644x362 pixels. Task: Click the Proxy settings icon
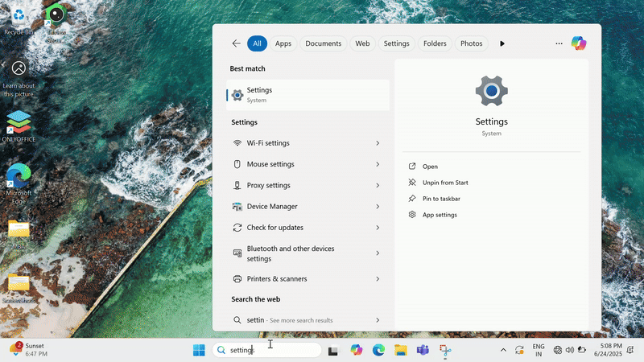coord(237,185)
